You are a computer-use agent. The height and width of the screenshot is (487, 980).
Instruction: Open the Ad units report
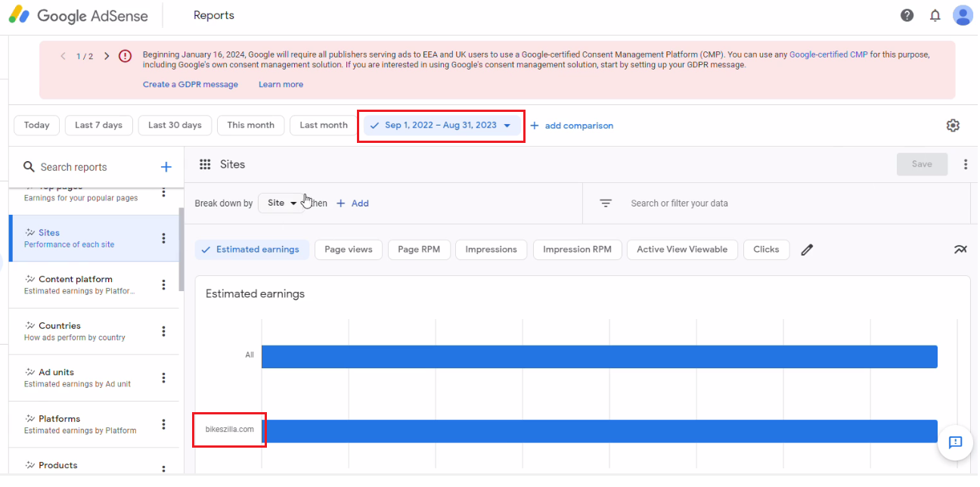pyautogui.click(x=94, y=378)
